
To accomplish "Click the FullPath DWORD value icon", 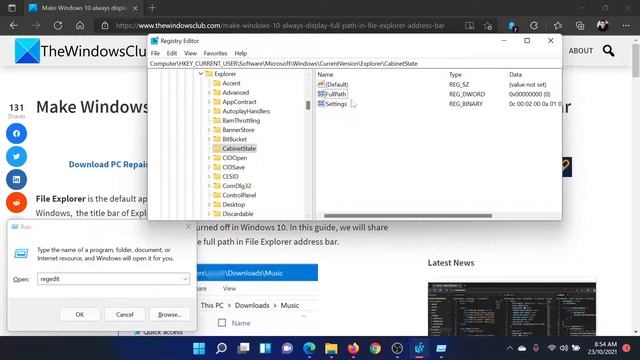I will 321,94.
